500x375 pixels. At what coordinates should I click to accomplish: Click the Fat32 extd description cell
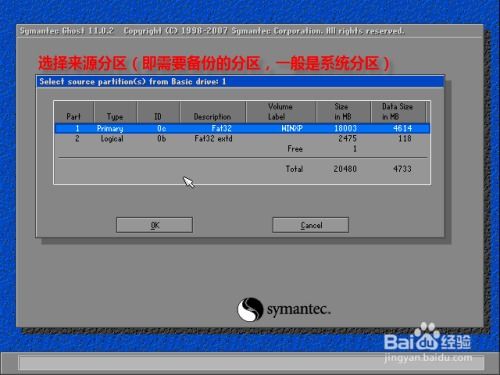point(213,139)
